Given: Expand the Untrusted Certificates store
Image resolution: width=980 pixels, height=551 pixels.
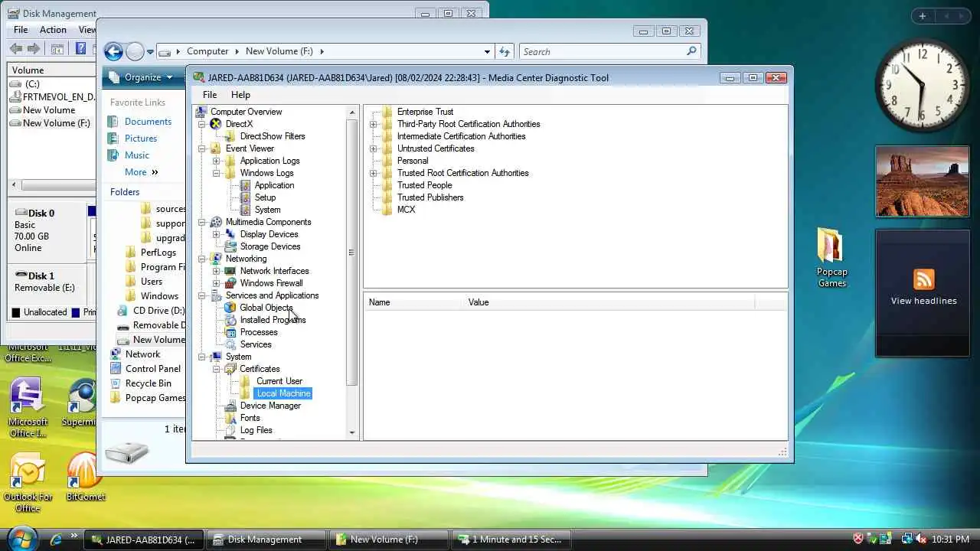Looking at the screenshot, I should tap(374, 148).
